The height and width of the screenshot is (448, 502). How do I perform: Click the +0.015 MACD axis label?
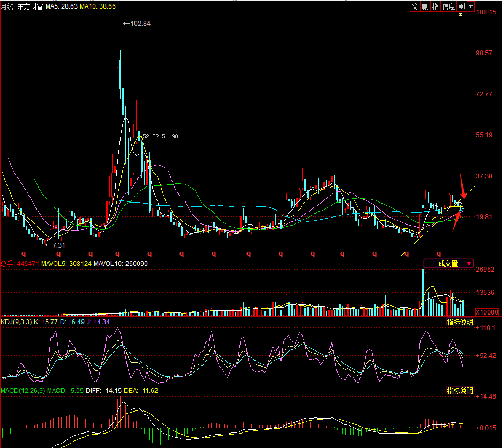pyautogui.click(x=486, y=428)
